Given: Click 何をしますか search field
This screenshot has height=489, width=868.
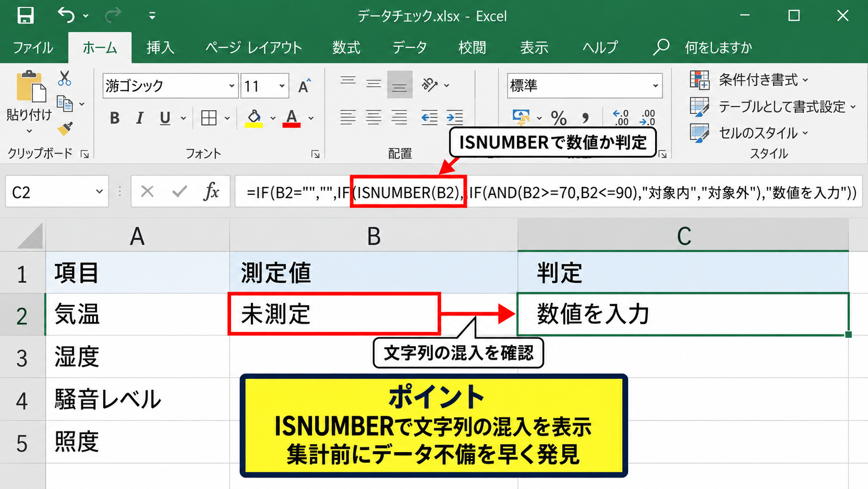Looking at the screenshot, I should pos(718,48).
